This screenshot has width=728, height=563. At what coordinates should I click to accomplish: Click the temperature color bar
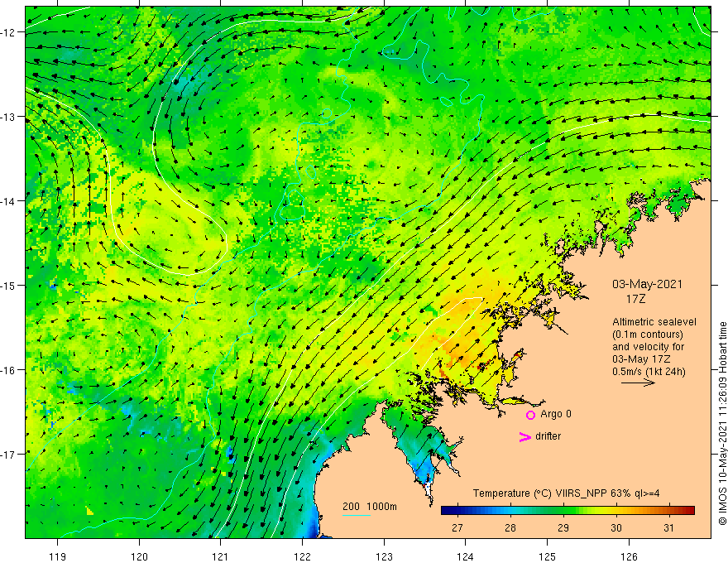click(x=568, y=511)
